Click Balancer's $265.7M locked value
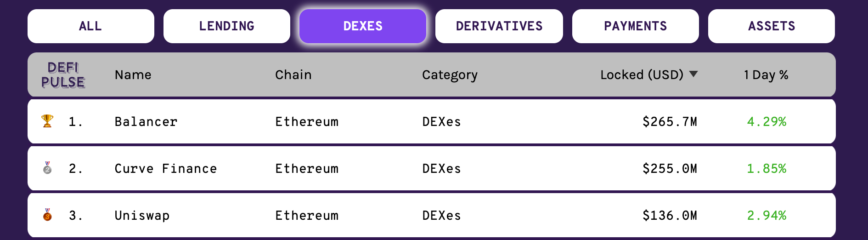This screenshot has width=868, height=240. (670, 122)
